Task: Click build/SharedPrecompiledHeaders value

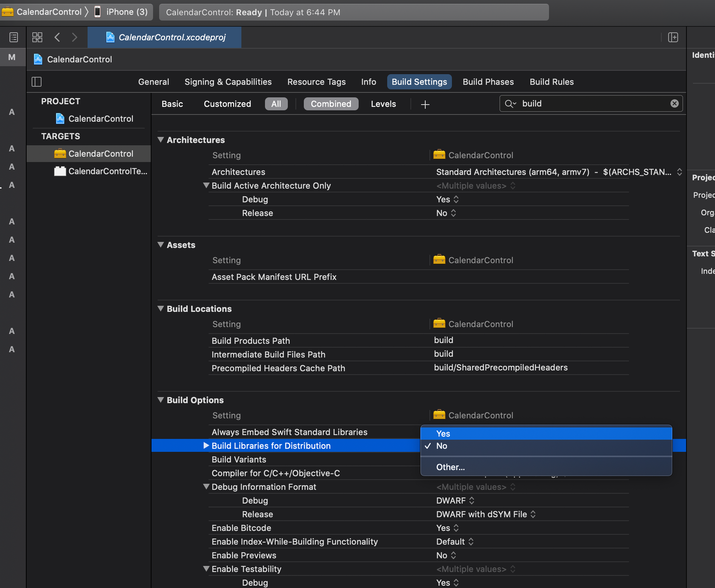Action: coord(501,368)
